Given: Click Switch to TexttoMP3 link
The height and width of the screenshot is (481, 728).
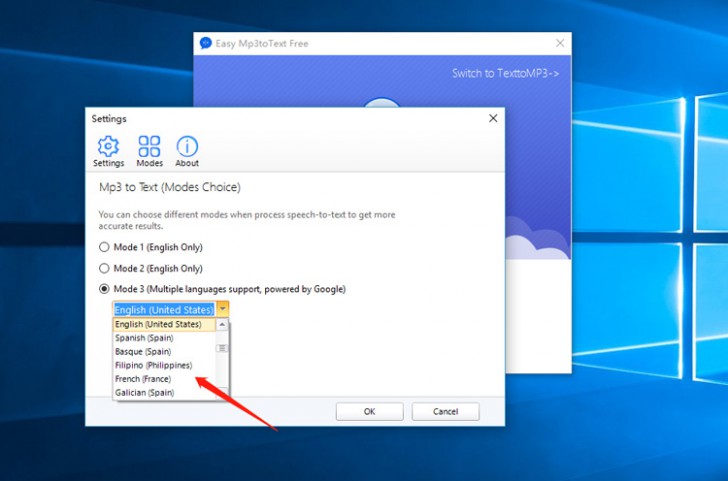Looking at the screenshot, I should click(505, 73).
